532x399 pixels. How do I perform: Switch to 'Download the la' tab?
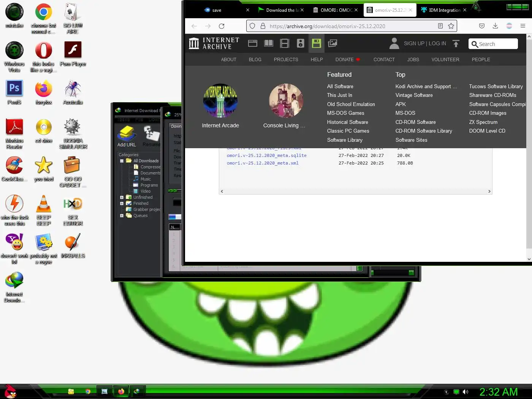click(280, 10)
